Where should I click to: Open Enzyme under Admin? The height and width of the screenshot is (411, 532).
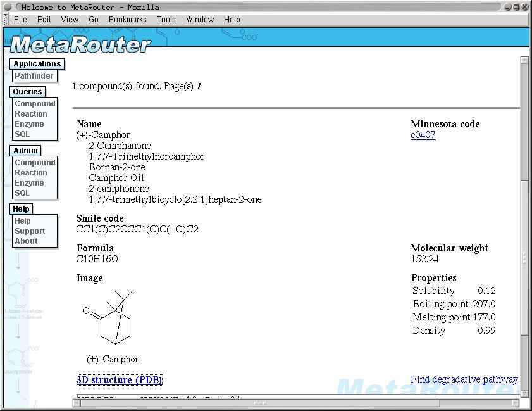(x=29, y=183)
